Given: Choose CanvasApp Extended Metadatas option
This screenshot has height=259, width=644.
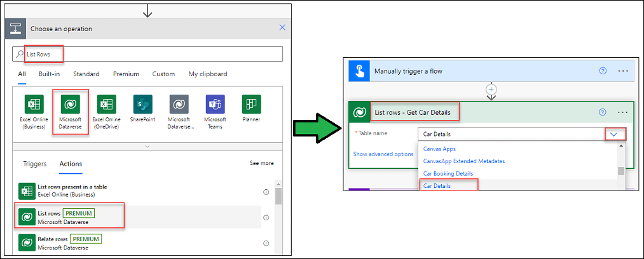Looking at the screenshot, I should tap(463, 161).
